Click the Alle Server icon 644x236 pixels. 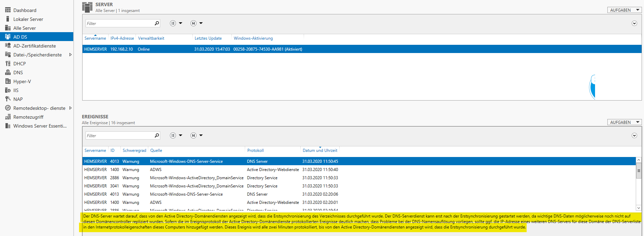tap(8, 28)
